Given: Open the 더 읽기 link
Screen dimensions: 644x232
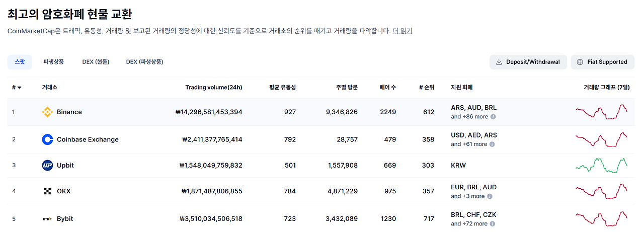Looking at the screenshot, I should [x=402, y=31].
